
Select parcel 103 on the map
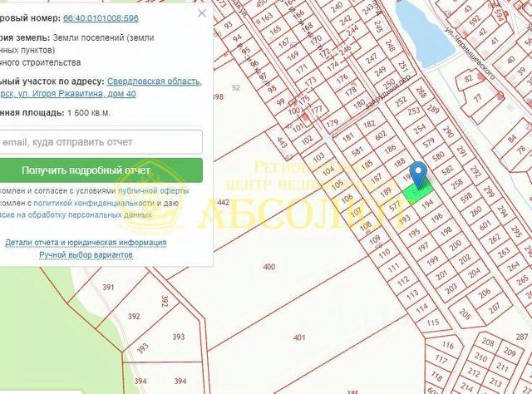pos(318,157)
